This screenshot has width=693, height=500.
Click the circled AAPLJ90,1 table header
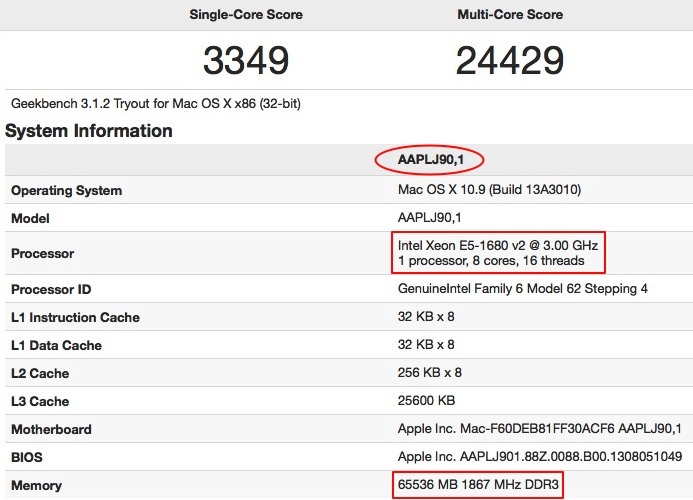point(430,160)
